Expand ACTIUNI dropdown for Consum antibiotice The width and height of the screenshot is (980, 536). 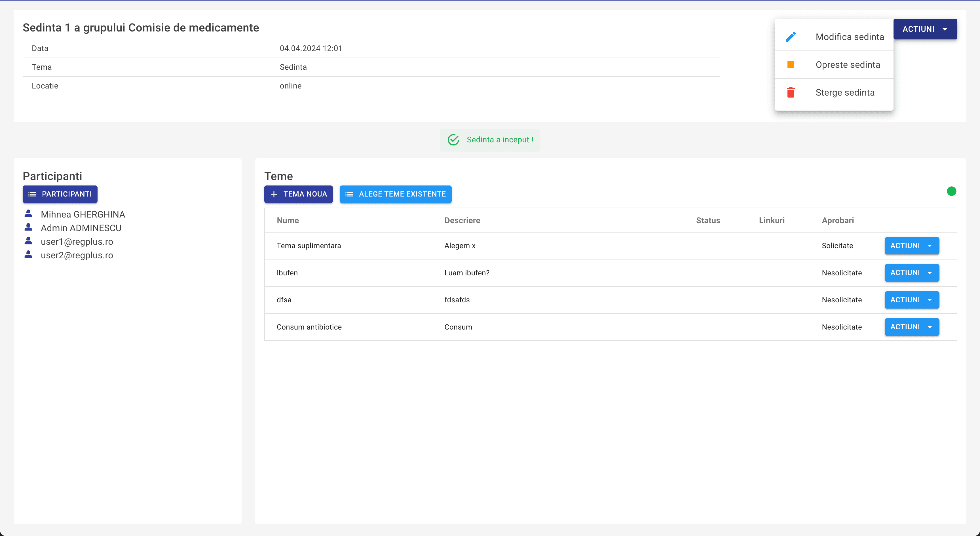[912, 327]
